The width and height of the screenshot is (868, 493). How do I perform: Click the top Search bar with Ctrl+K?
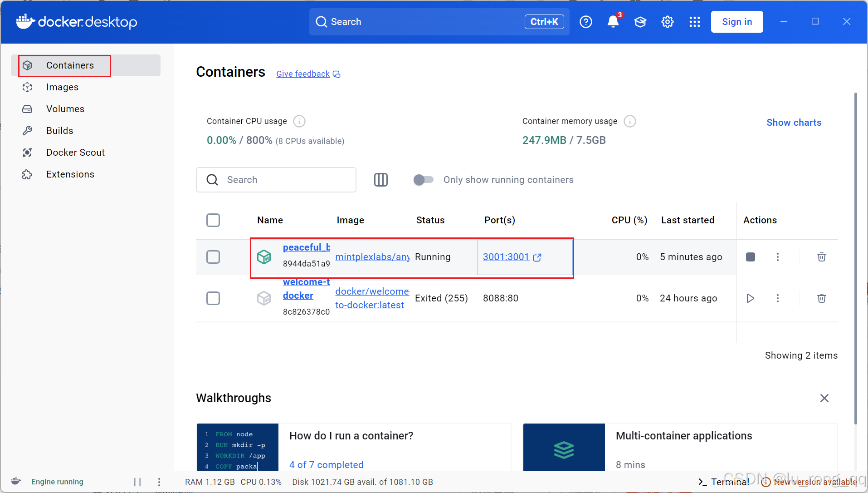click(439, 22)
